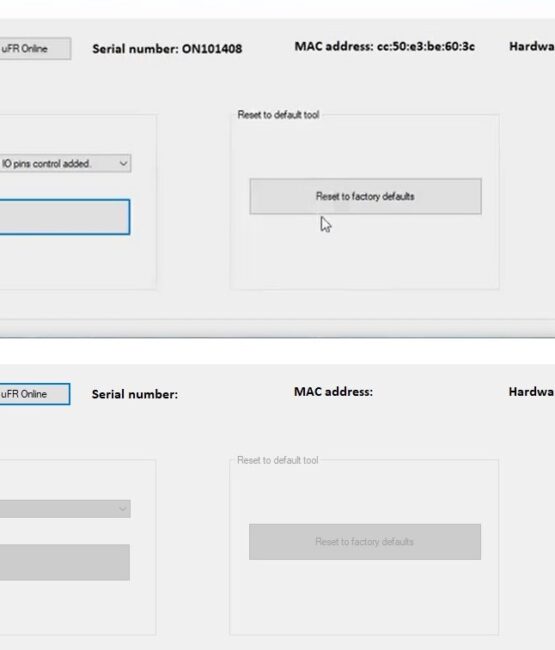Click the blue-highlighted uFR Online button
Viewport: 555px width, 650px height.
pyautogui.click(x=35, y=394)
